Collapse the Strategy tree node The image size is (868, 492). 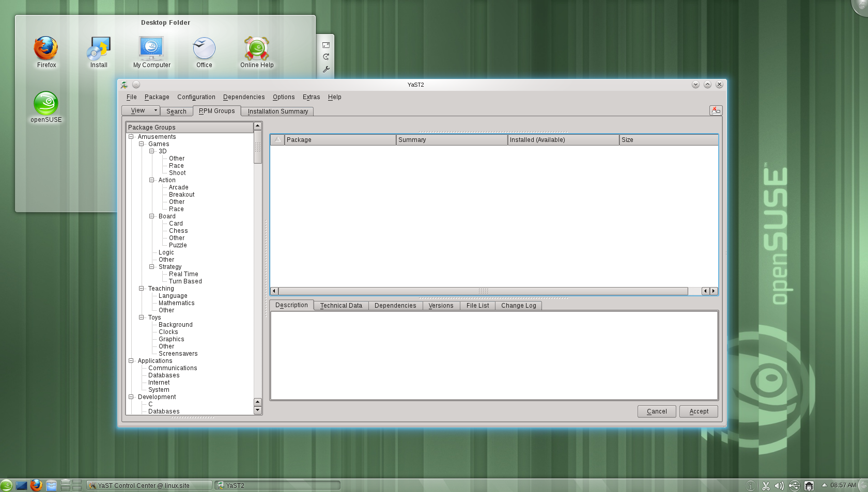[152, 267]
